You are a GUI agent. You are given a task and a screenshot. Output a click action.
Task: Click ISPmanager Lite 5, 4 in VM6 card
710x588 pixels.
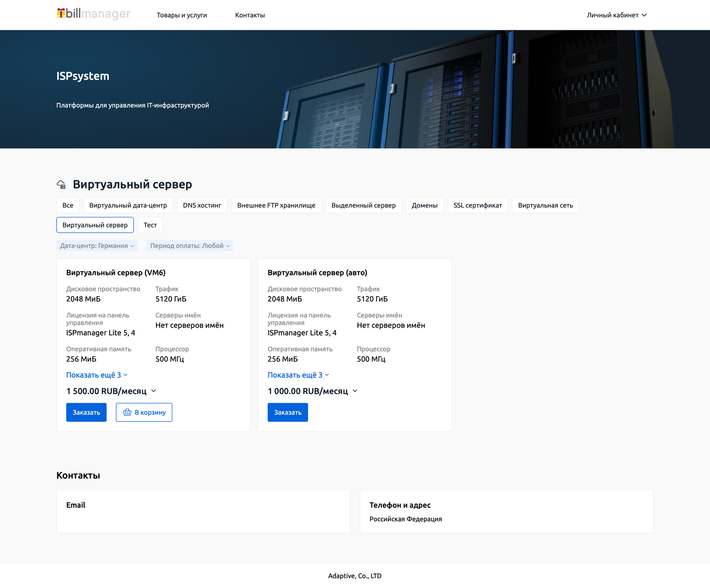101,333
